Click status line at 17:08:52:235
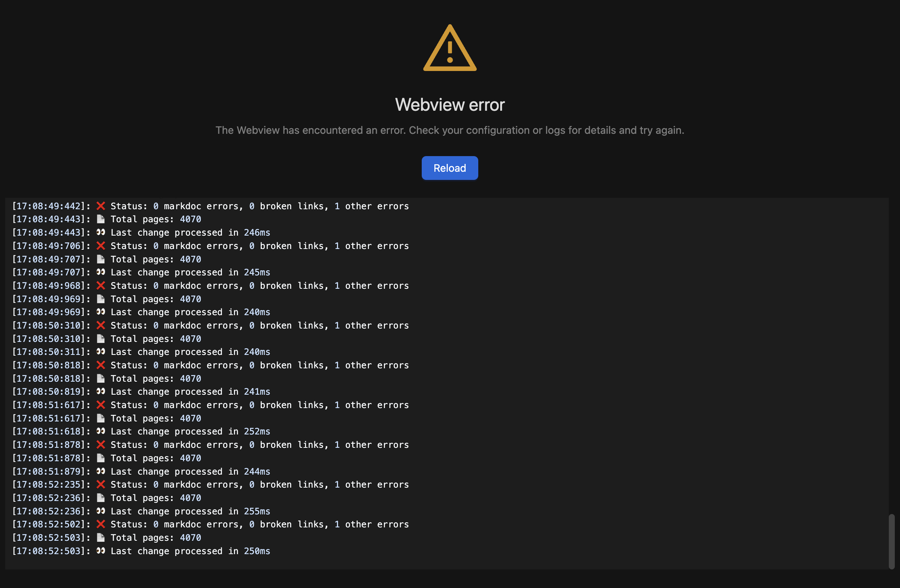The height and width of the screenshot is (588, 900). tap(260, 484)
